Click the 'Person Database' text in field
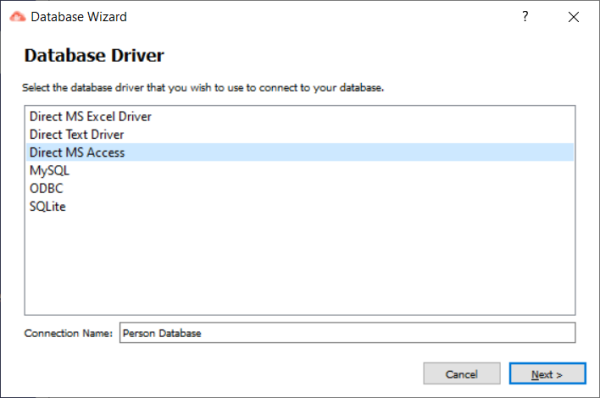This screenshot has width=600, height=398. pyautogui.click(x=161, y=333)
